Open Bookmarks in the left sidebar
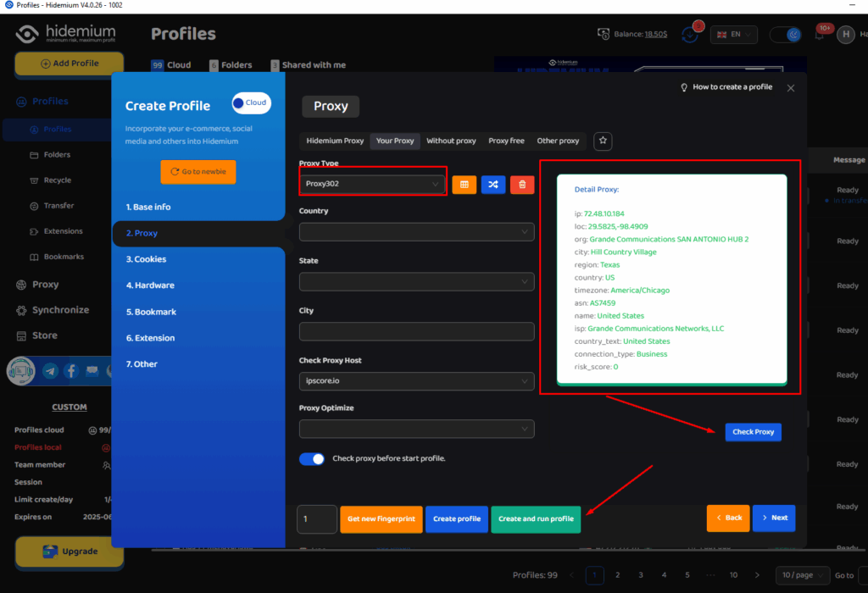Viewport: 868px width, 593px height. (64, 257)
